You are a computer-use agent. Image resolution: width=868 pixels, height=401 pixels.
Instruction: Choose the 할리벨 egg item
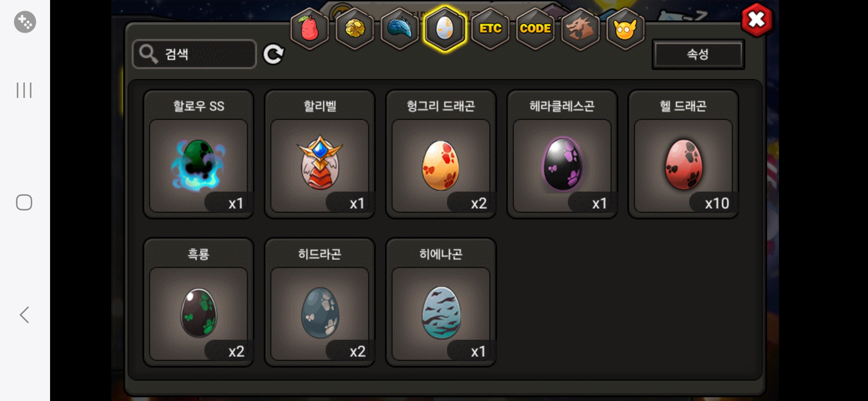point(320,154)
